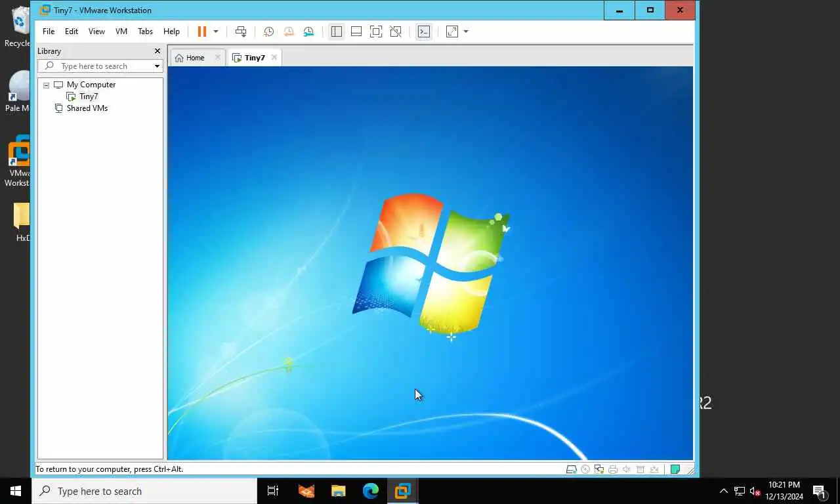Open the Help menu
The height and width of the screenshot is (504, 840).
pyautogui.click(x=171, y=31)
